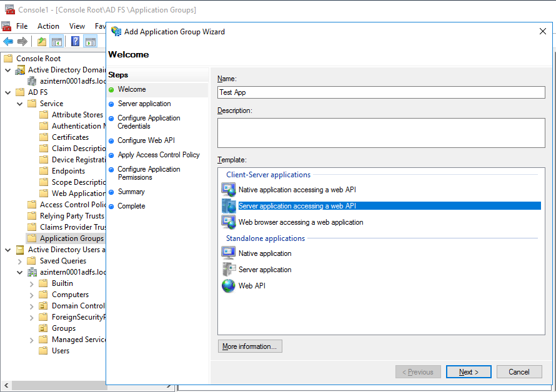Click the Back arrow toolbar icon
The width and height of the screenshot is (556, 392).
(x=8, y=42)
